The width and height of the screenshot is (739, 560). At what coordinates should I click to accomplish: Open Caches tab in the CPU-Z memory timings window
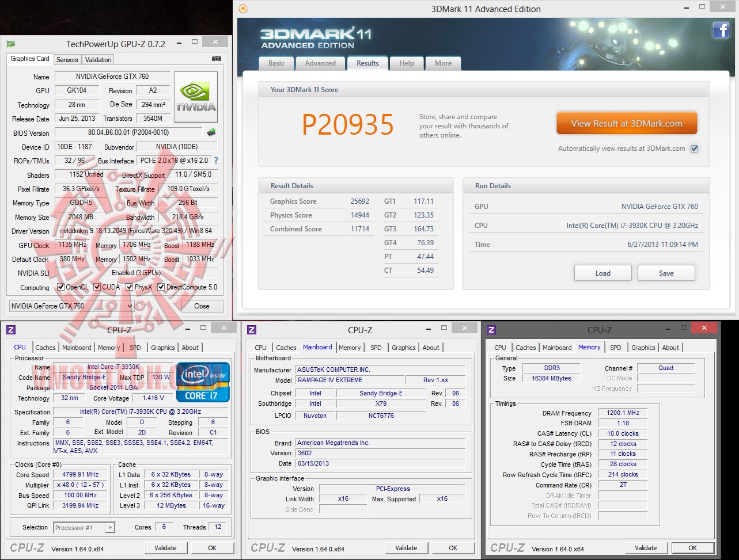pos(526,348)
